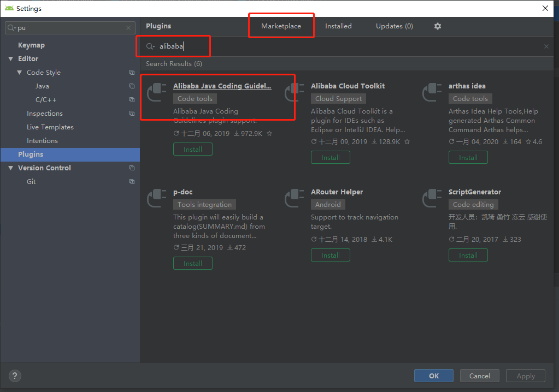Screen dimensions: 559x392
Task: Open the Updates (0) tab
Action: (395, 26)
